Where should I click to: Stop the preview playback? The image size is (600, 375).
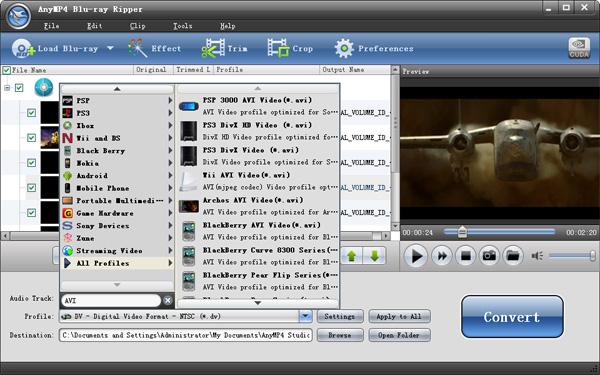click(x=465, y=256)
